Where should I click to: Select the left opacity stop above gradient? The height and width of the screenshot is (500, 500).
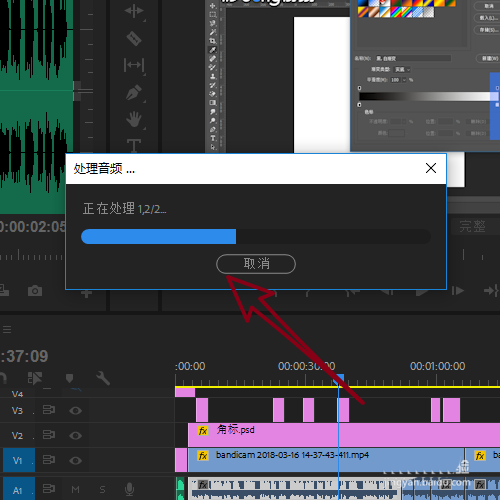(x=359, y=88)
